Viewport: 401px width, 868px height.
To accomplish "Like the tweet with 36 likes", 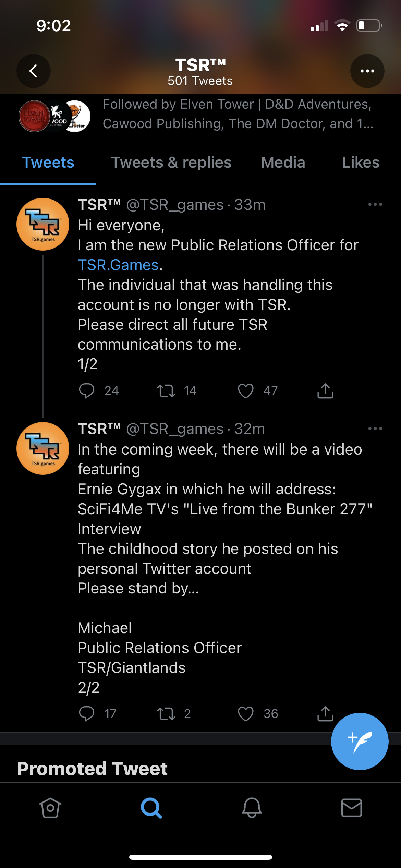I will coord(246,714).
